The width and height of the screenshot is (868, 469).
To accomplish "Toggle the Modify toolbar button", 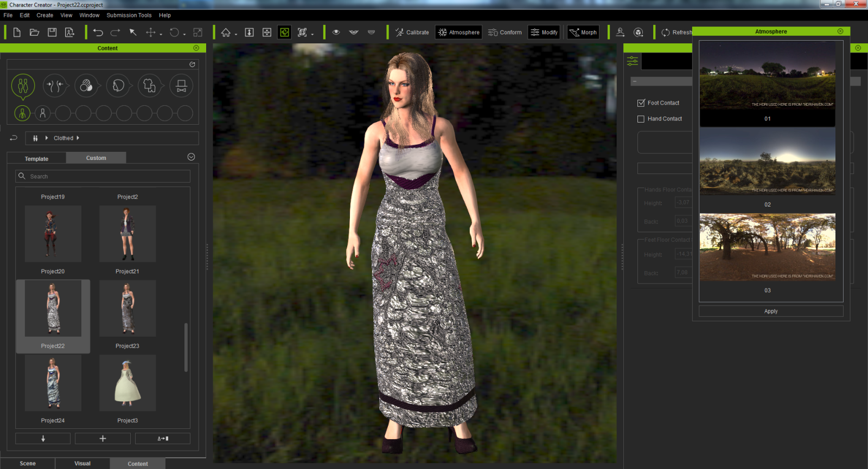I will tap(544, 33).
